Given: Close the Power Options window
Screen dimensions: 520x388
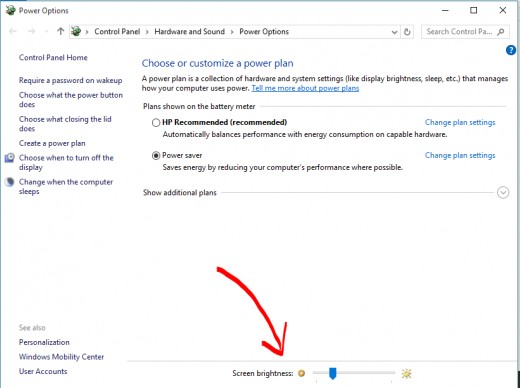Looking at the screenshot, I should [x=503, y=10].
